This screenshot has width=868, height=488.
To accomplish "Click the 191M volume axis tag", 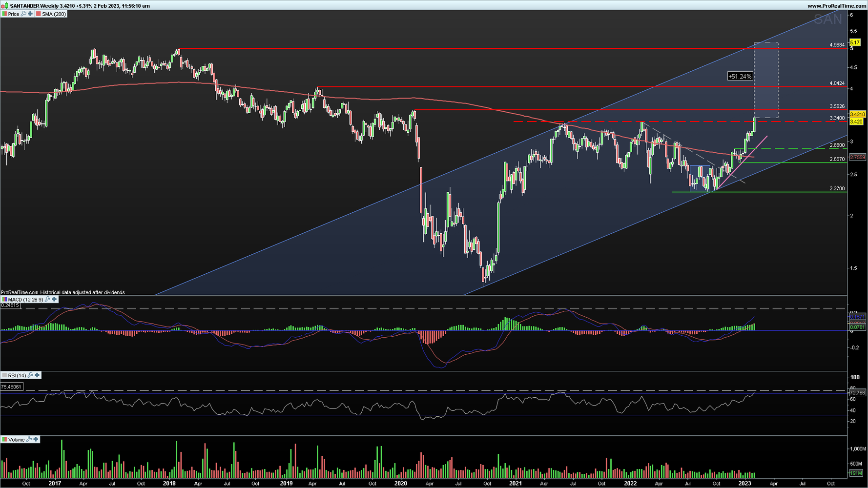I will [856, 473].
